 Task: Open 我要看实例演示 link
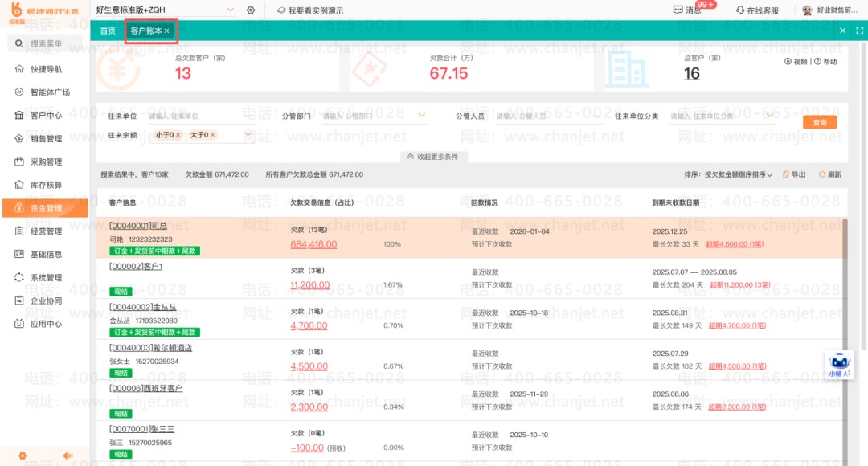coord(310,10)
